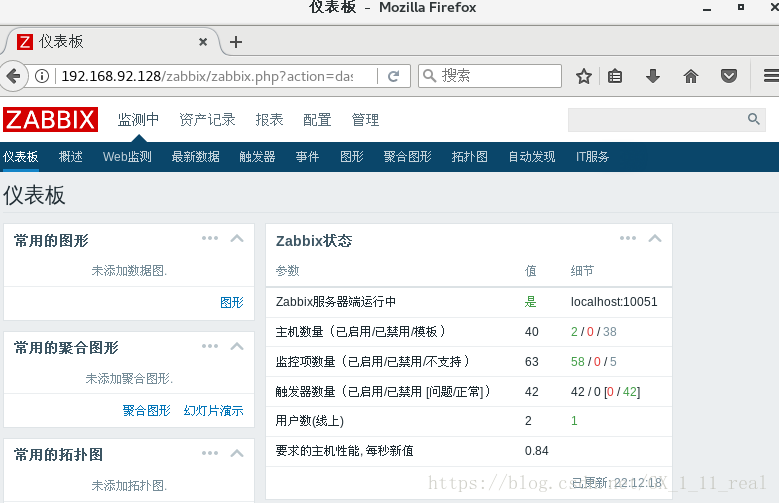Viewport: 779px width, 503px height.
Task: Click the Zabbix服务器端运行中 row label
Action: pyautogui.click(x=336, y=302)
